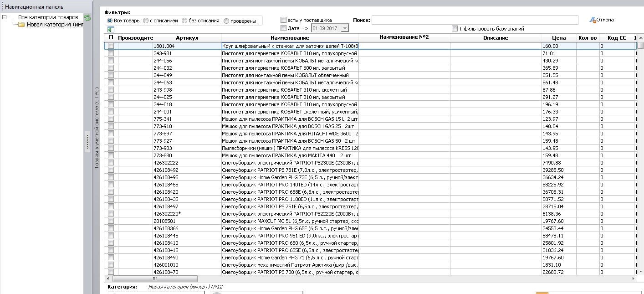
Task: Select the cell Круг шлифовальный к станкам
Action: 290,46
